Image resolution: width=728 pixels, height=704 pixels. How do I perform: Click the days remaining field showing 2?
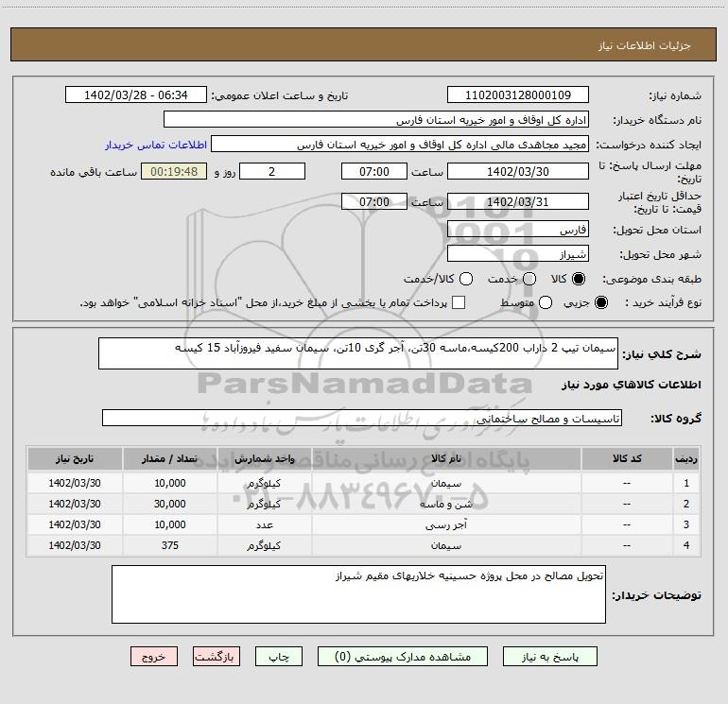[272, 171]
